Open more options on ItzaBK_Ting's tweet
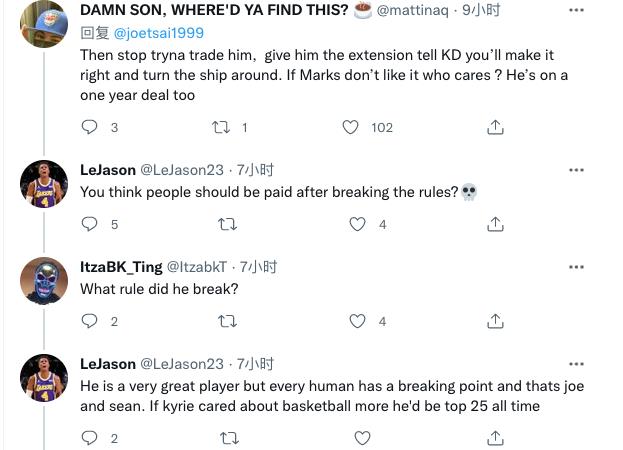 576,267
